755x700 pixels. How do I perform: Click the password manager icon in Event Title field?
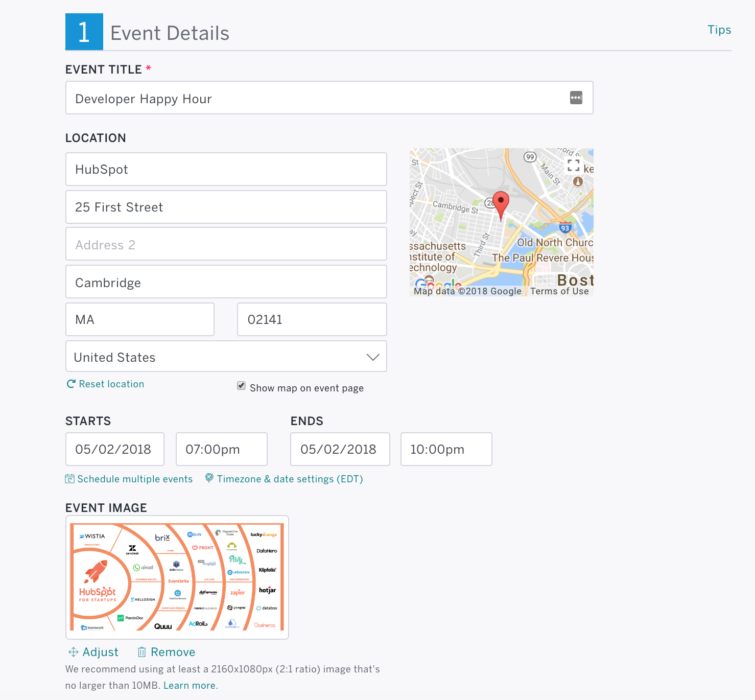coord(576,98)
